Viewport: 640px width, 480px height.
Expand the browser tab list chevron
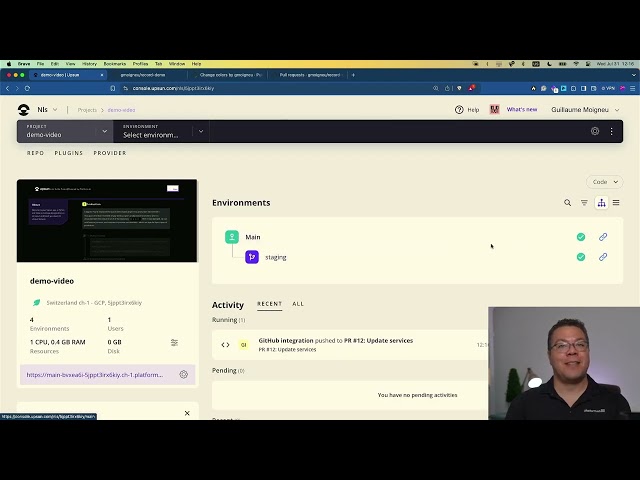coord(633,75)
